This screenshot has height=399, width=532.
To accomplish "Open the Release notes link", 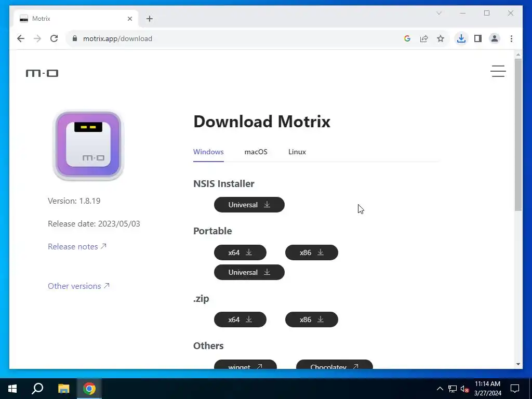I will click(x=77, y=247).
